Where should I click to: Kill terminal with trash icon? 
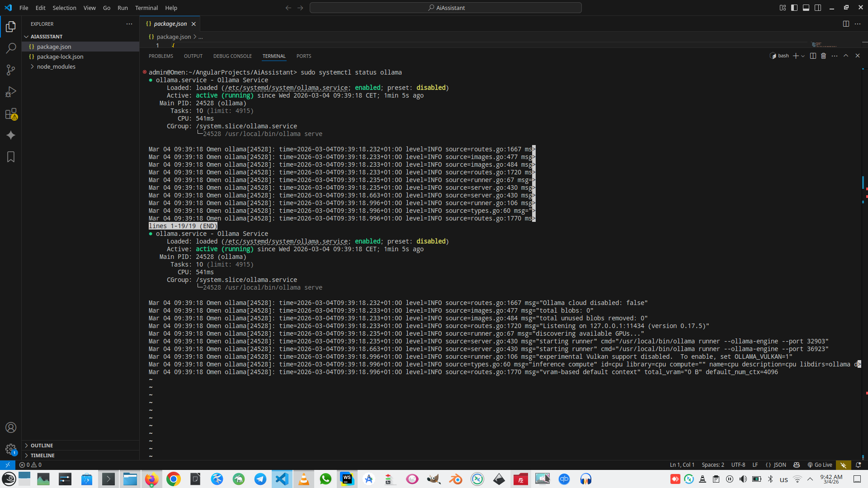tap(823, 56)
